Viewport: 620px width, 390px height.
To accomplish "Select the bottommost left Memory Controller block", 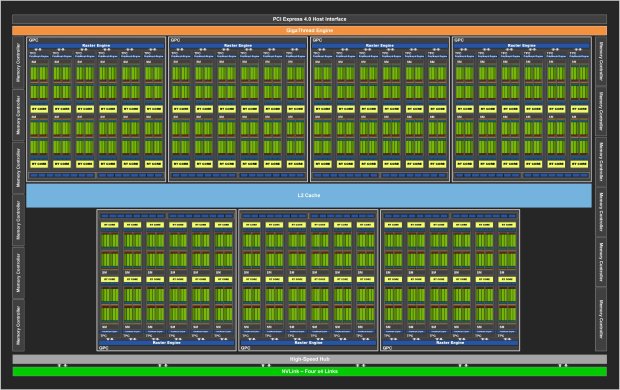I will [18, 325].
